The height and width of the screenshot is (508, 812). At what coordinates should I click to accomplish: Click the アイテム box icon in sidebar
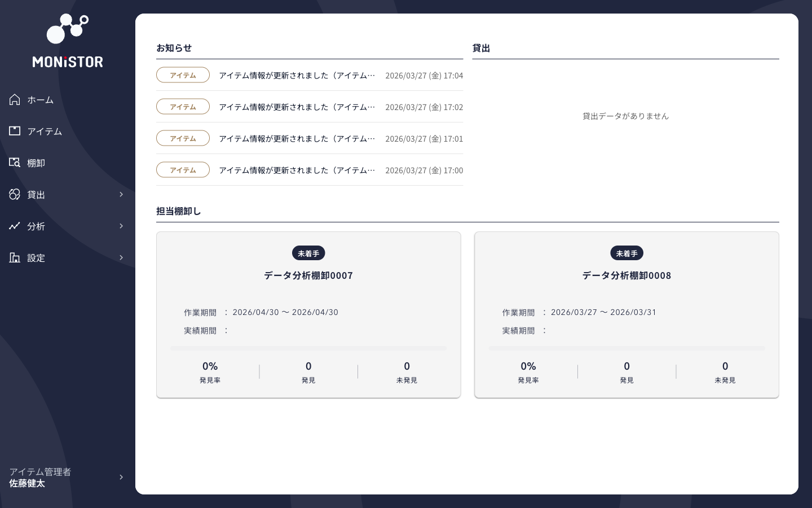(15, 131)
